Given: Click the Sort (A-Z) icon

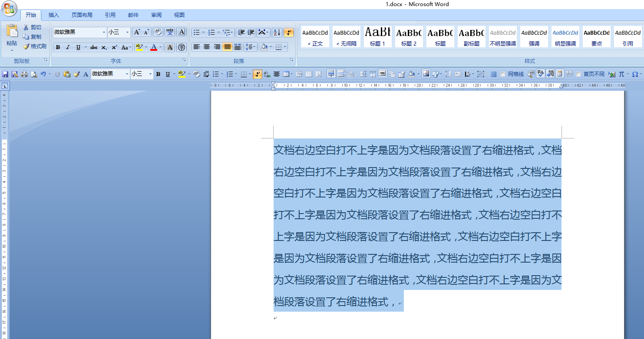Looking at the screenshot, I should tap(277, 33).
